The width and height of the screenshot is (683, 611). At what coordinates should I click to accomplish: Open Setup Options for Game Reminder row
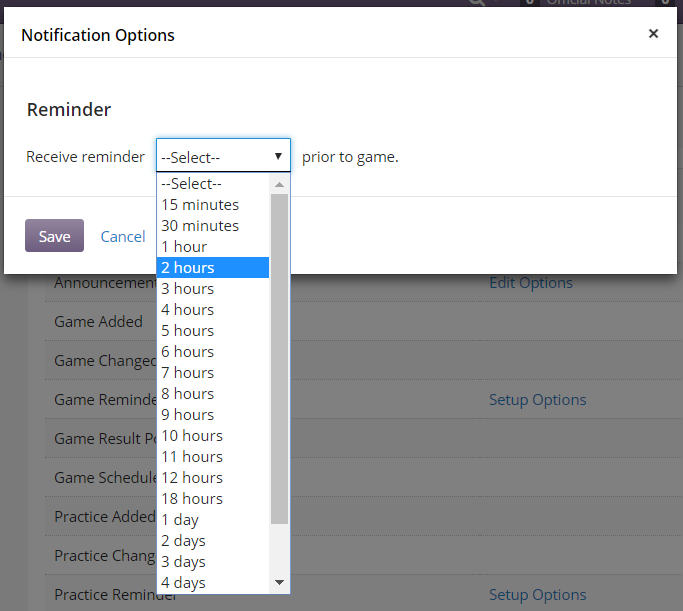pyautogui.click(x=538, y=400)
